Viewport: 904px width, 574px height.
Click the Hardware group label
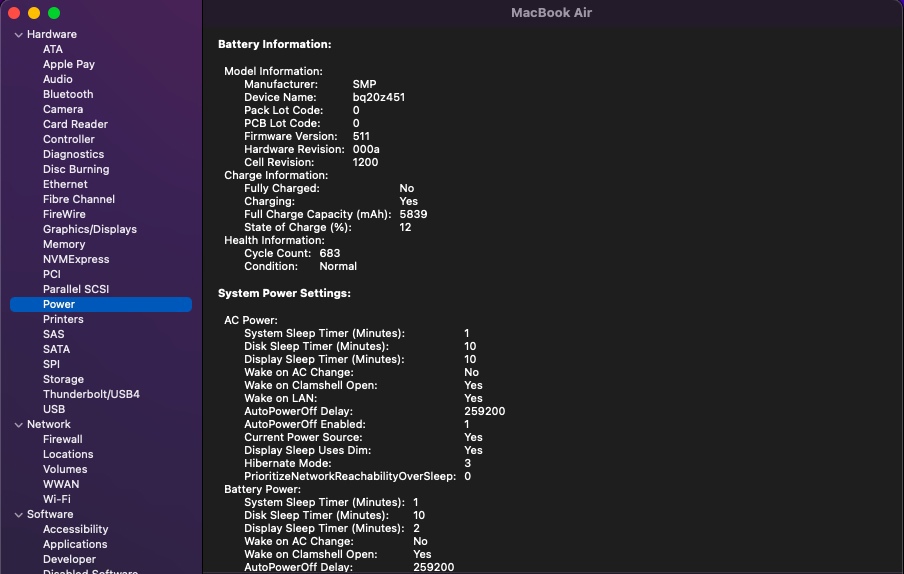(x=52, y=35)
